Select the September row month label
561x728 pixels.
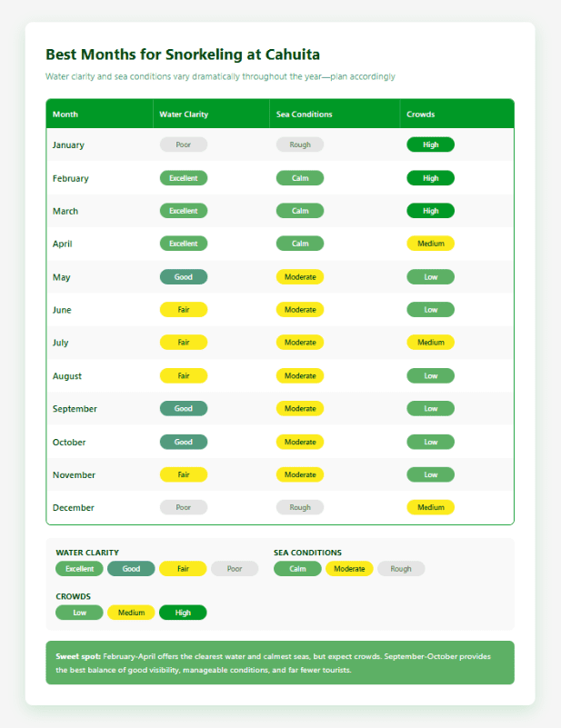(x=75, y=409)
